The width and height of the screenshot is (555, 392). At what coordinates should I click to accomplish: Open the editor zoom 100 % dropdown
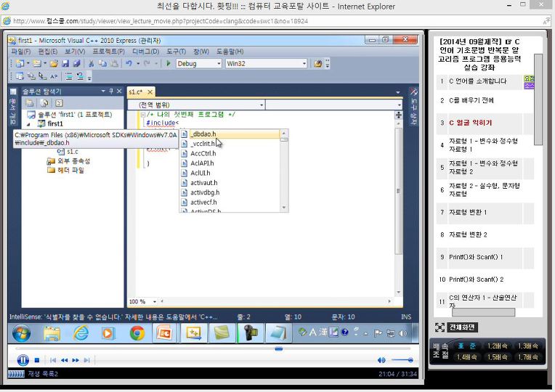[155, 301]
